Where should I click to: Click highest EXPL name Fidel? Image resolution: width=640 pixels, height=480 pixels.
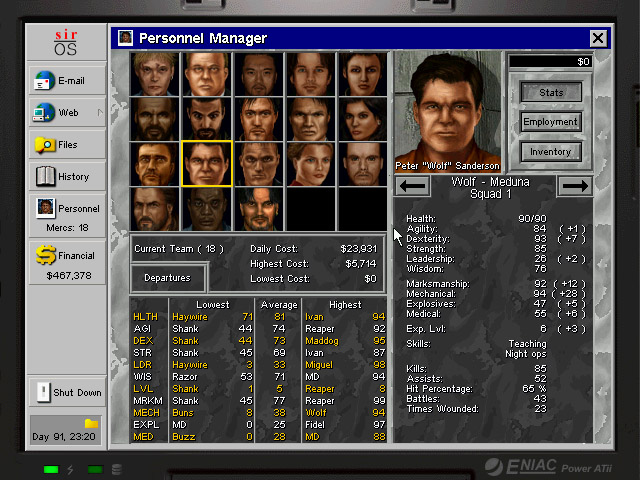tap(315, 425)
